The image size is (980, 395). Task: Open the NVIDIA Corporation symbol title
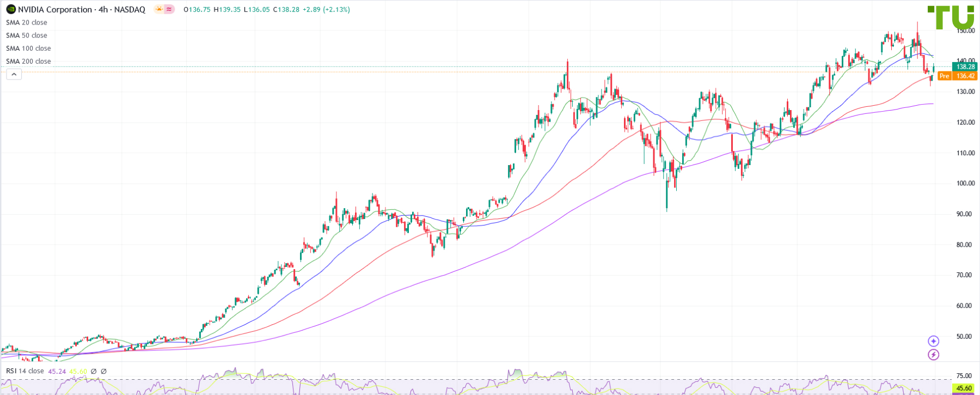pyautogui.click(x=82, y=9)
